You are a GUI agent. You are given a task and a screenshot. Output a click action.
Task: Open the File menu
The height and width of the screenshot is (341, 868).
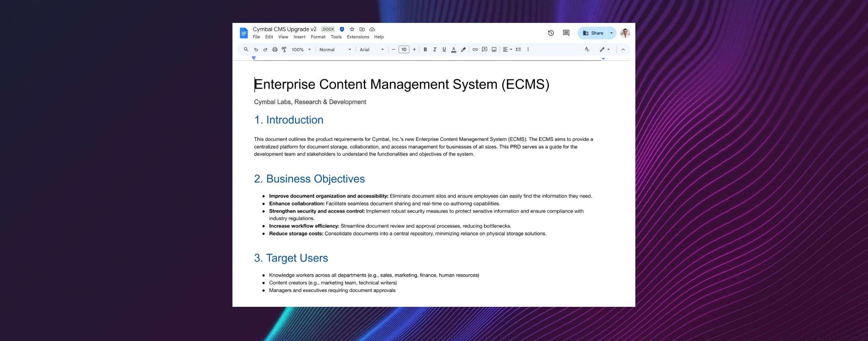(256, 37)
